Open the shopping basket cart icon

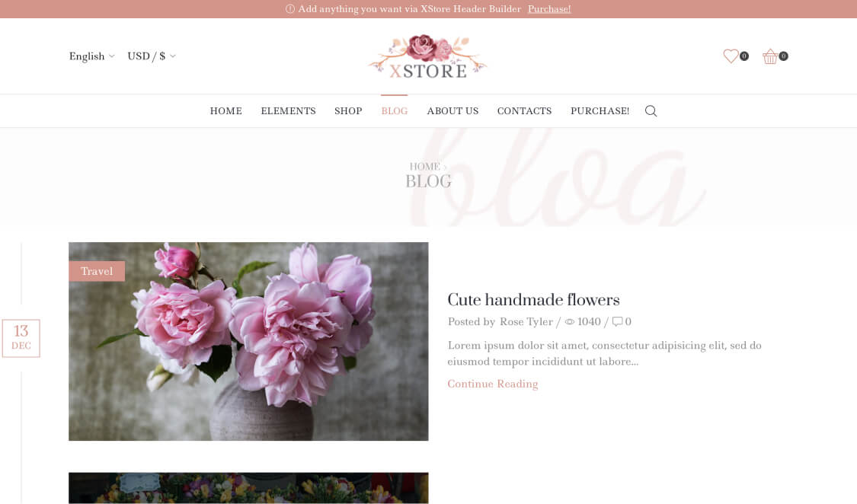(770, 56)
